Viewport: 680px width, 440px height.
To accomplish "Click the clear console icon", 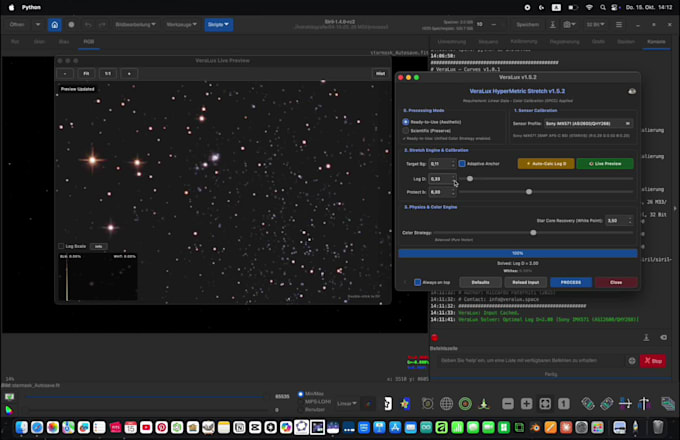I will point(664,337).
